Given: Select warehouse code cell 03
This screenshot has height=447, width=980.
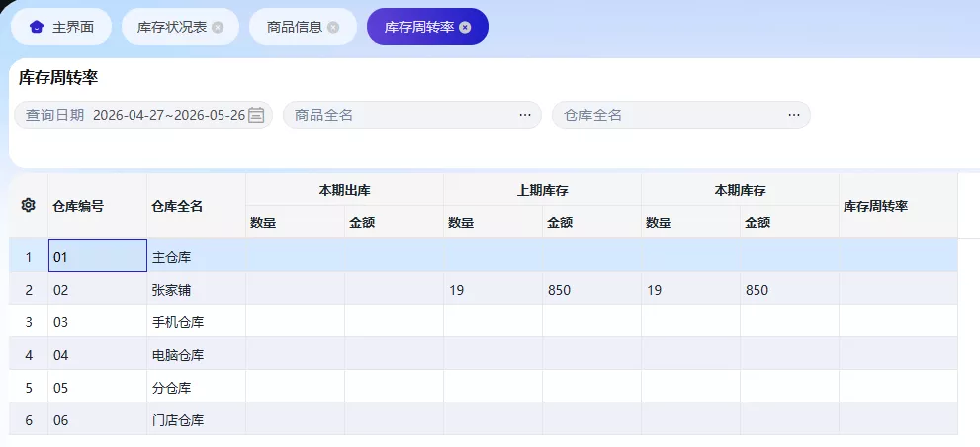Looking at the screenshot, I should 98,322.
